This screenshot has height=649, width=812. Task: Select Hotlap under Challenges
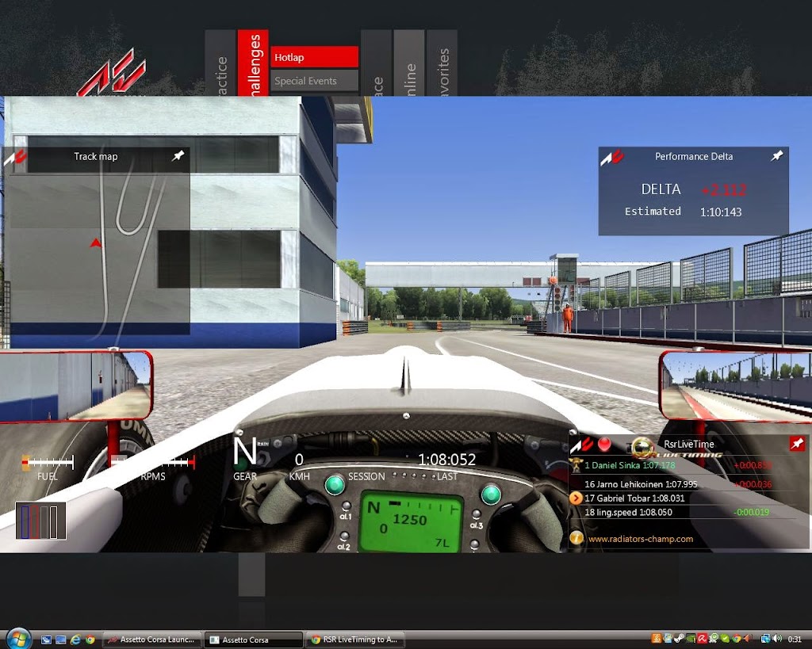pyautogui.click(x=314, y=57)
